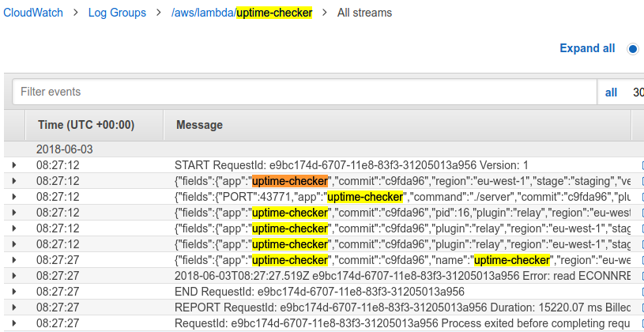Expand the REPORT RequestId Duration log row
The width and height of the screenshot is (644, 332).
click(14, 307)
